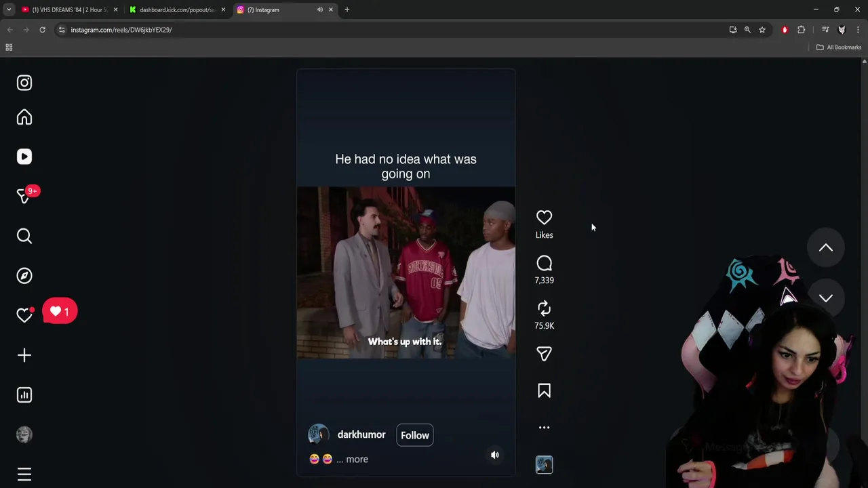Image resolution: width=868 pixels, height=488 pixels.
Task: Mute the Instagram tab audio indicator
Action: pyautogui.click(x=320, y=9)
